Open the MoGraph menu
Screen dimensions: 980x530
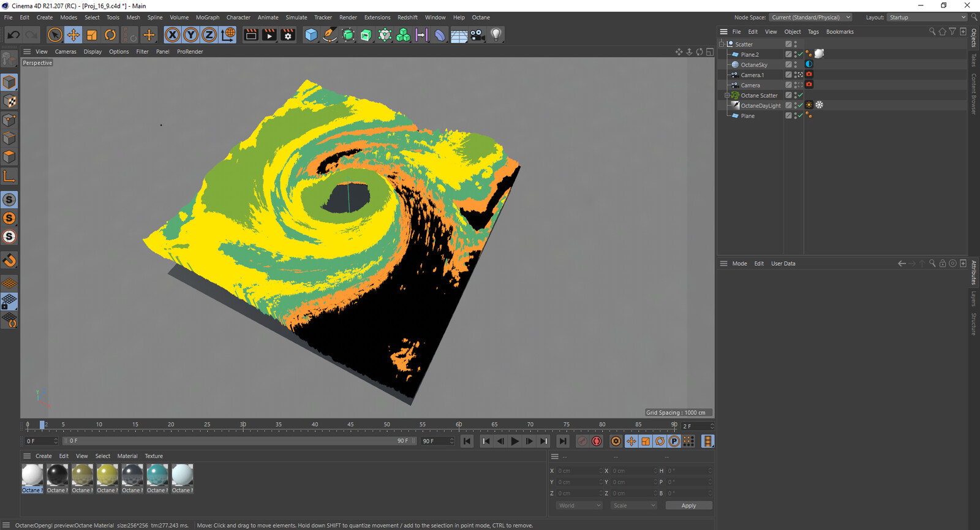[208, 17]
